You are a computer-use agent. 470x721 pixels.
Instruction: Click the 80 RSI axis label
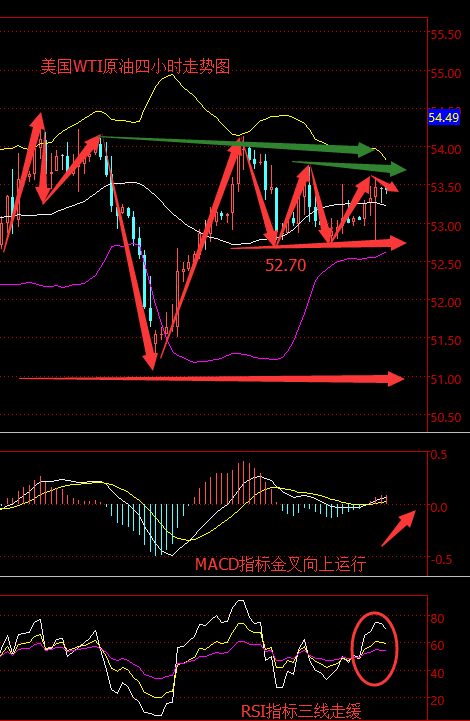(437, 618)
